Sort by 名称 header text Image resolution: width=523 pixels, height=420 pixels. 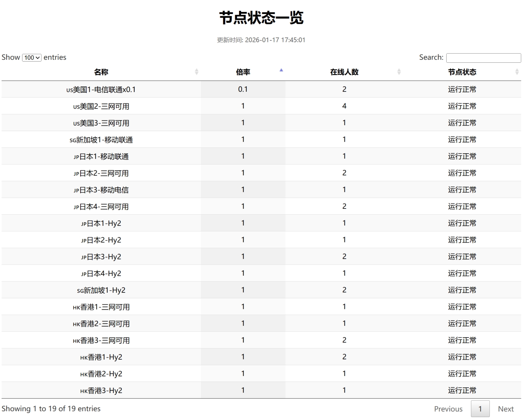[101, 72]
